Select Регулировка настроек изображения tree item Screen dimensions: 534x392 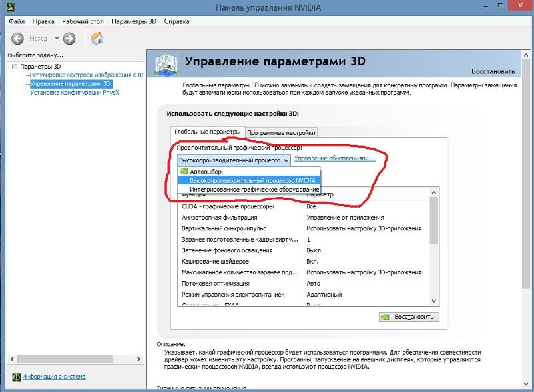[x=86, y=75]
